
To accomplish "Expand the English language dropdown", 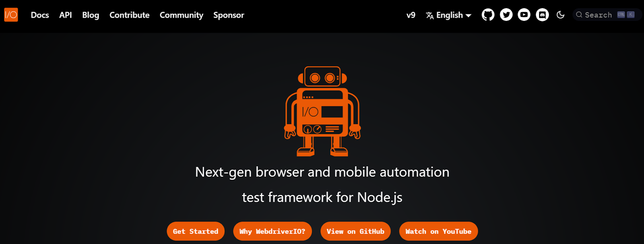I will tap(448, 15).
